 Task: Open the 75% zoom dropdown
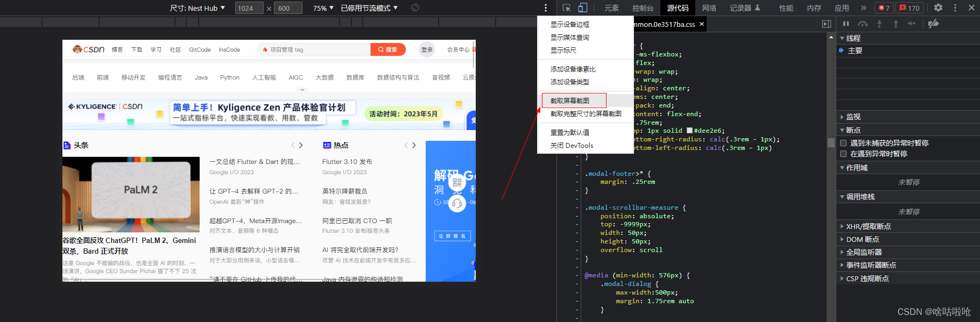[x=323, y=8]
